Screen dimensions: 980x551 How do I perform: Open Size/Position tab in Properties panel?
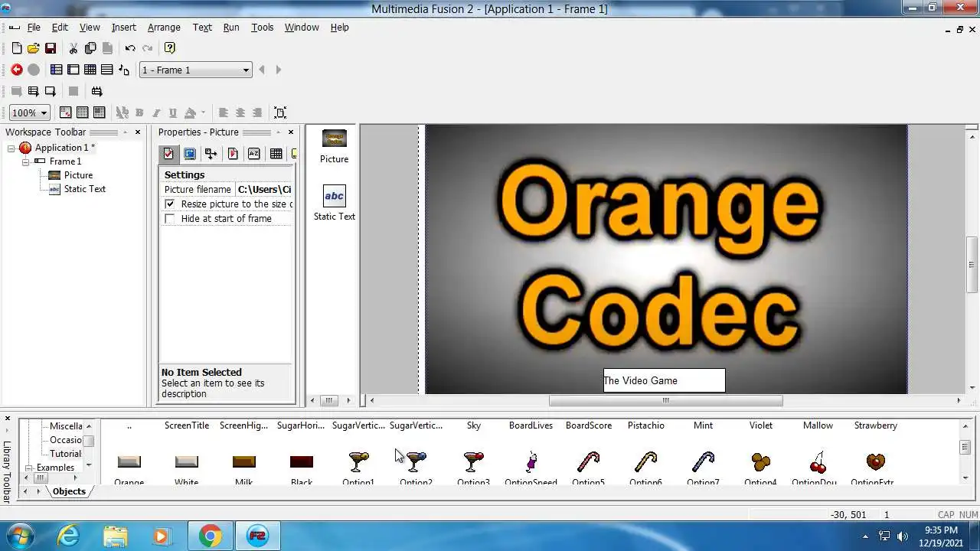211,154
